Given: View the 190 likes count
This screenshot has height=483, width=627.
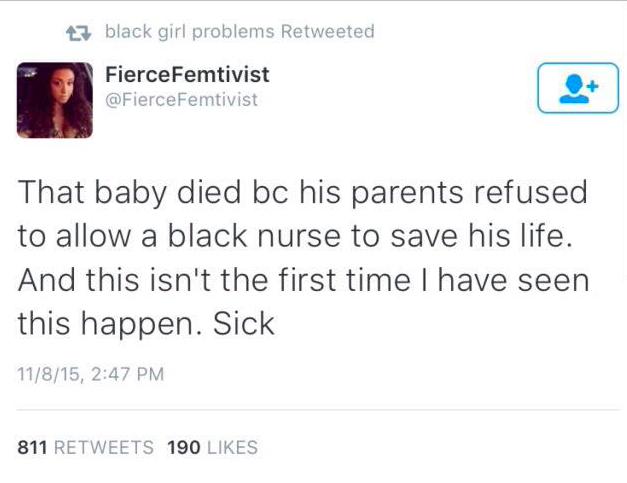Looking at the screenshot, I should coord(183,447).
